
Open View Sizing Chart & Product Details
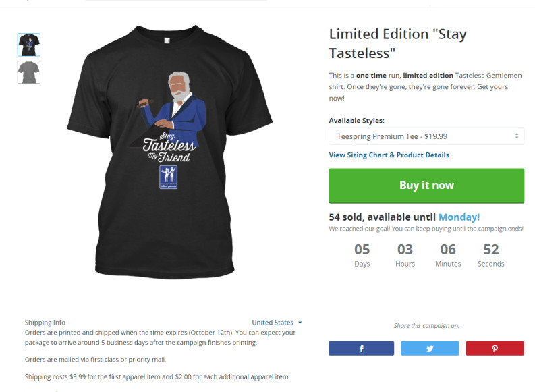389,155
